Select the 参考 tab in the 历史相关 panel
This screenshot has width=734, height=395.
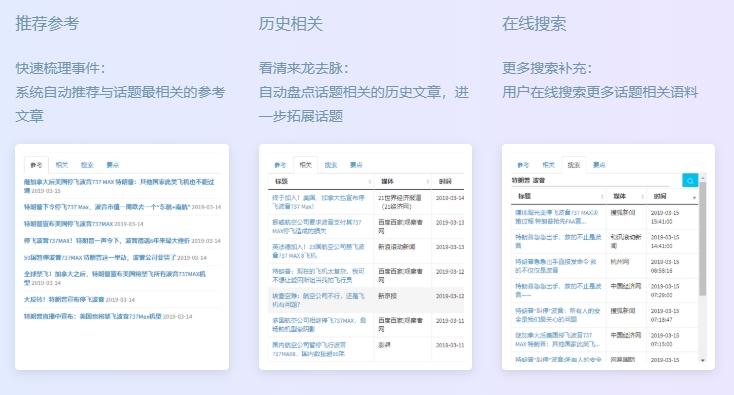tap(280, 165)
